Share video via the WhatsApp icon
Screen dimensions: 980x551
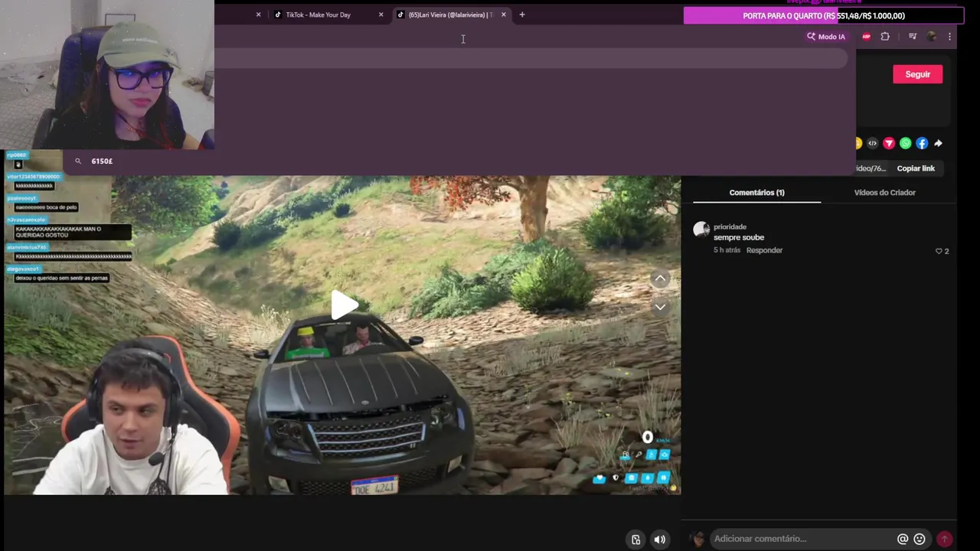point(906,143)
